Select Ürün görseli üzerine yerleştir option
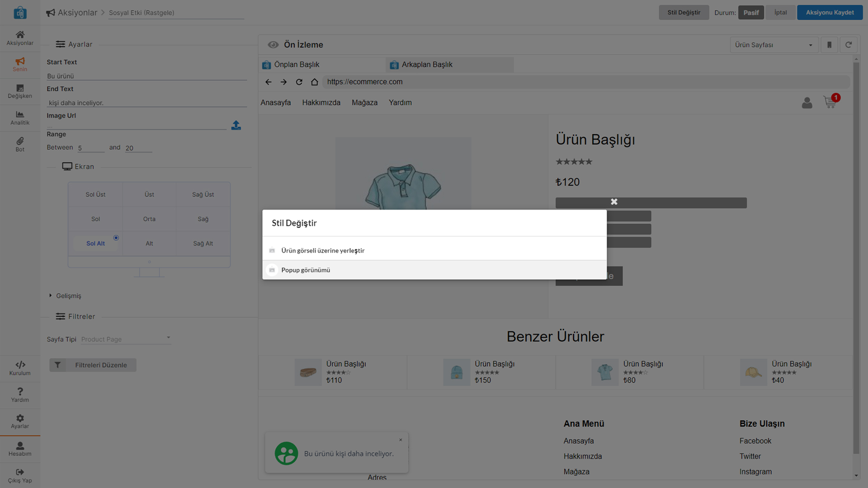This screenshot has width=868, height=488. (x=323, y=250)
